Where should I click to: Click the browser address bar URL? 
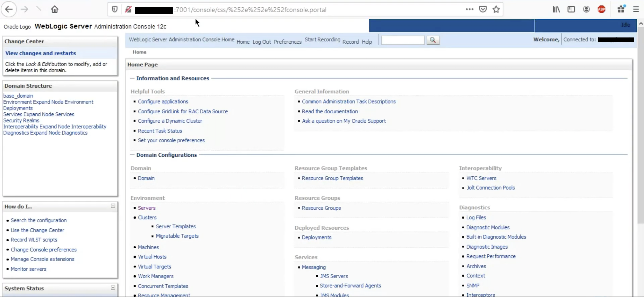(250, 10)
